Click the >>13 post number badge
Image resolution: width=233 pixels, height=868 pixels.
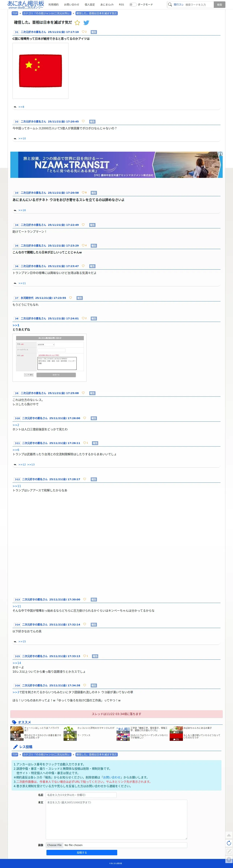pos(17,599)
